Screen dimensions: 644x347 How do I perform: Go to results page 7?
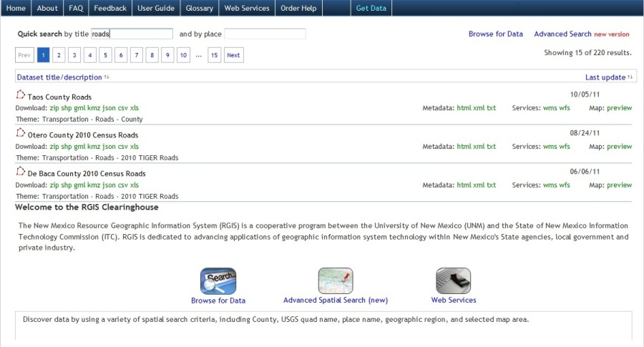[x=137, y=55]
